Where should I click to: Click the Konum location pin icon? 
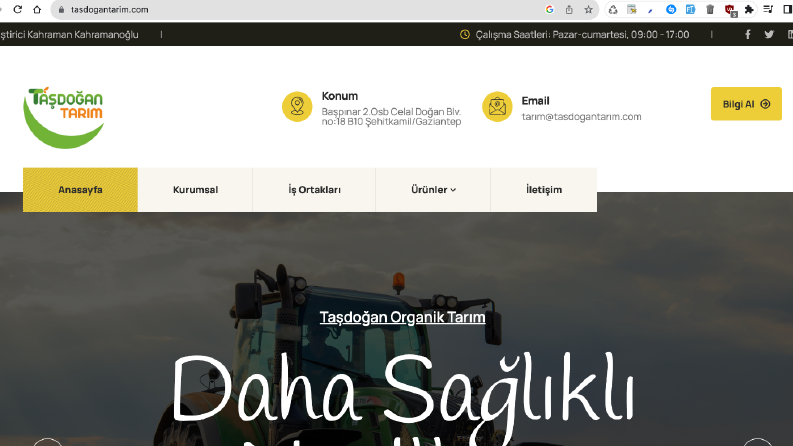(x=297, y=107)
